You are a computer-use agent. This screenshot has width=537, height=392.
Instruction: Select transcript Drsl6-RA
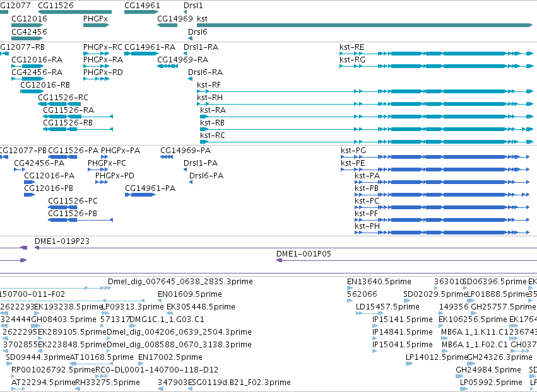[x=205, y=72]
